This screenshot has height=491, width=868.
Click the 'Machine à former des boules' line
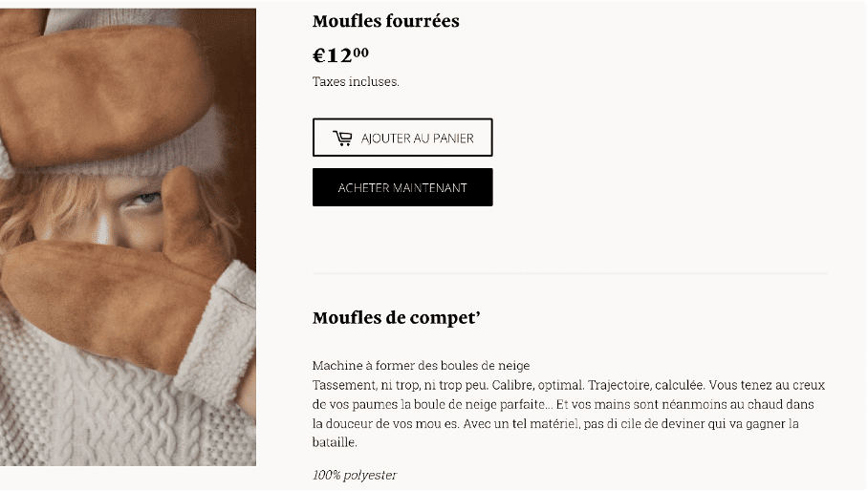tap(421, 366)
